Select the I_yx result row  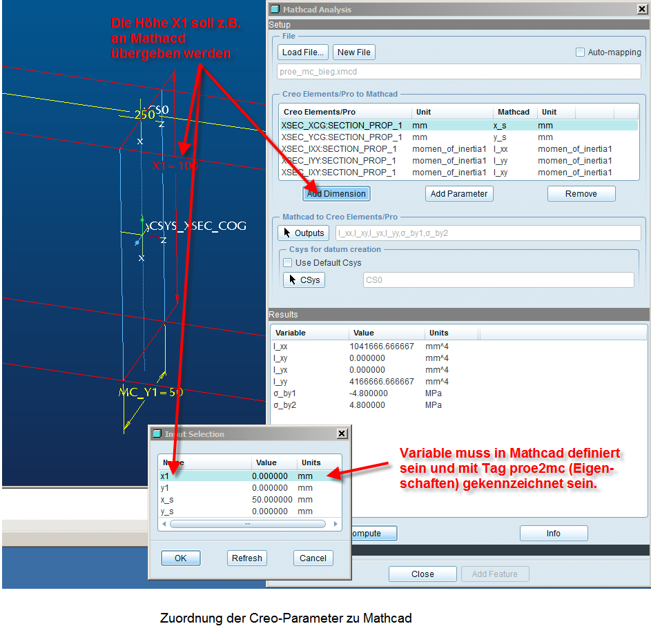click(459, 369)
